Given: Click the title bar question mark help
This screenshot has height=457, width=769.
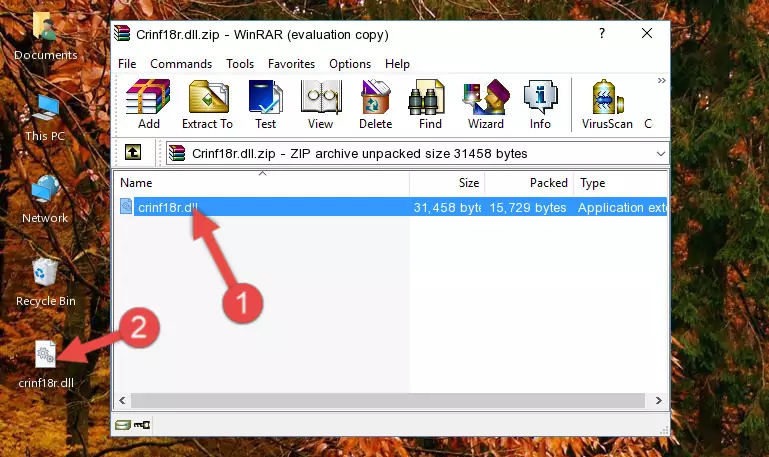Looking at the screenshot, I should 602,33.
